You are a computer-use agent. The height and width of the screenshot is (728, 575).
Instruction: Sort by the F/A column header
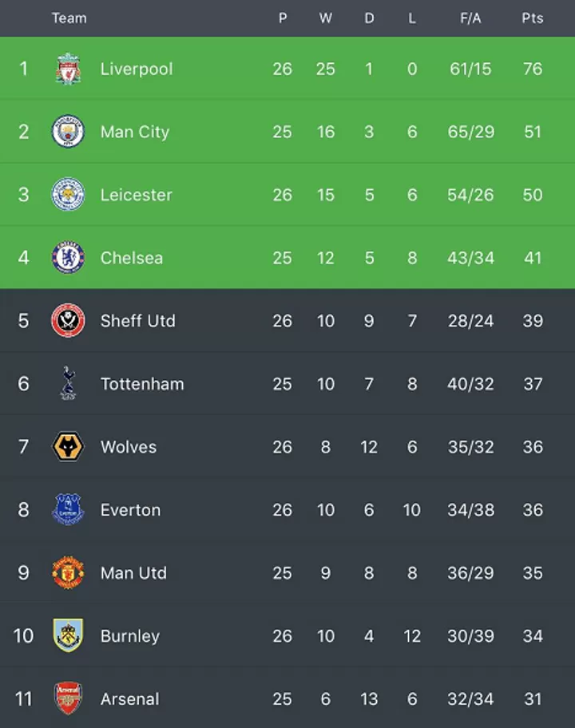click(470, 18)
